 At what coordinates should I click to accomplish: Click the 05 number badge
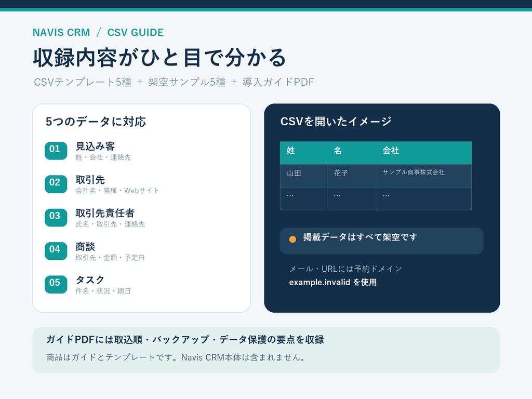(x=56, y=284)
